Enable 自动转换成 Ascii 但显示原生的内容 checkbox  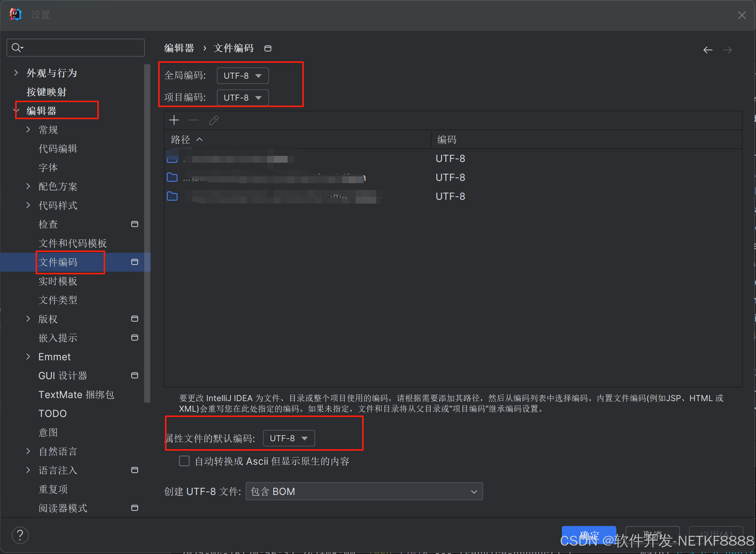tap(184, 461)
